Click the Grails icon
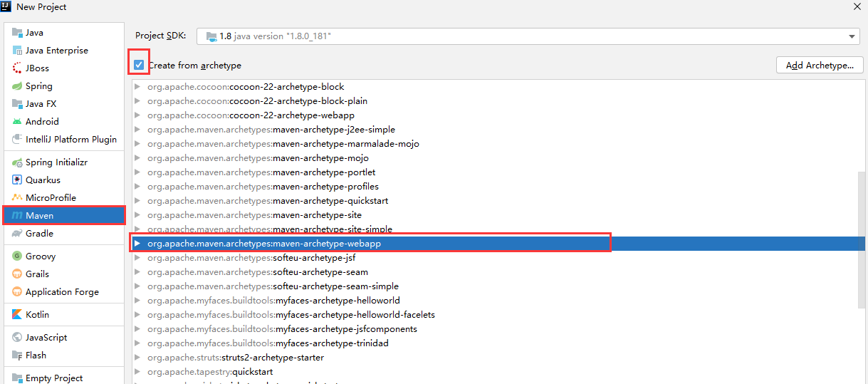 click(x=17, y=274)
